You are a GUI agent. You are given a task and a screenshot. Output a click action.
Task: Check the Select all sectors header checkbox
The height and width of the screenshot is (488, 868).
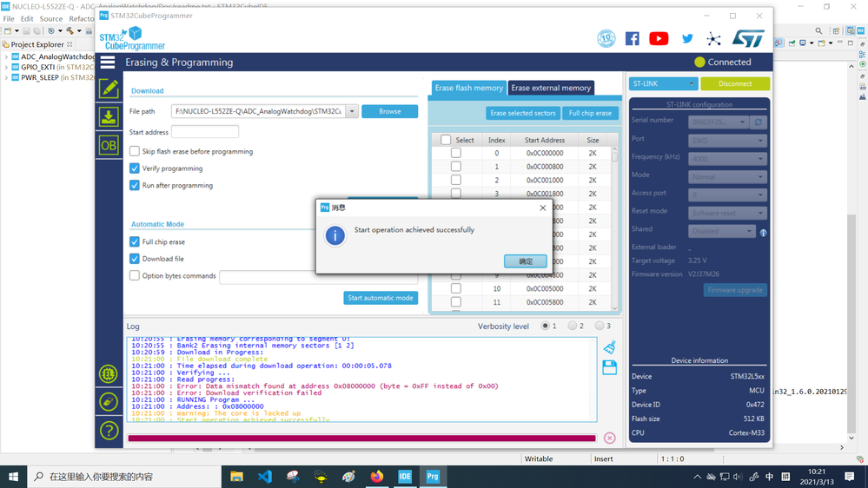click(x=446, y=140)
